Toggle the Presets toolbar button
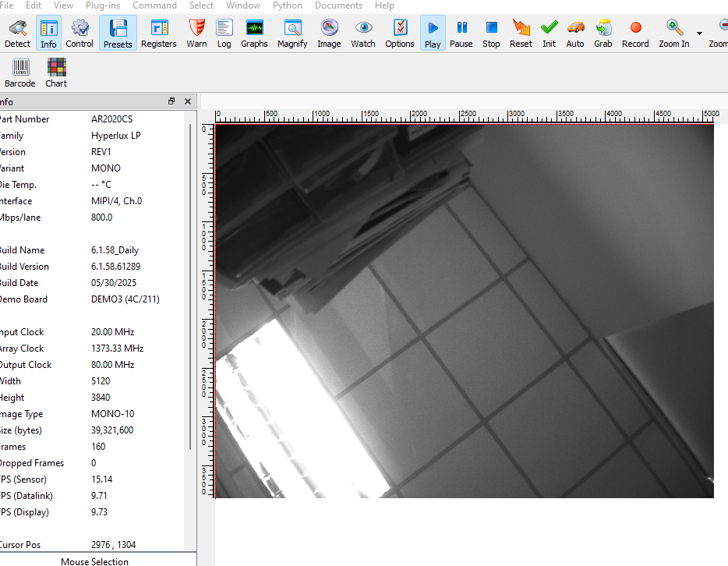Screen dimensions: 728x566 118,33
